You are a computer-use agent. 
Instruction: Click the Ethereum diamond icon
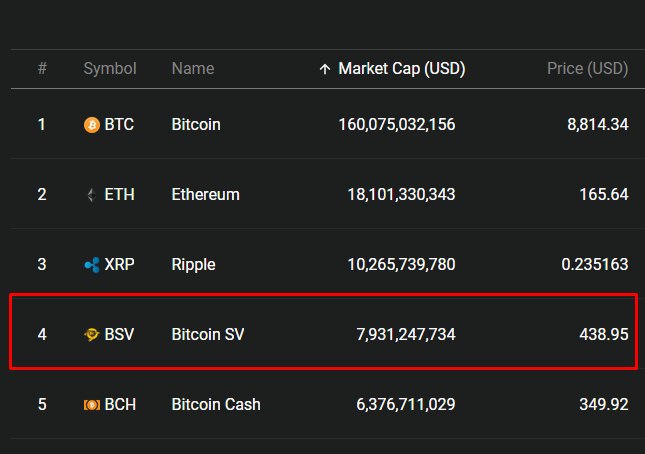[x=92, y=195]
